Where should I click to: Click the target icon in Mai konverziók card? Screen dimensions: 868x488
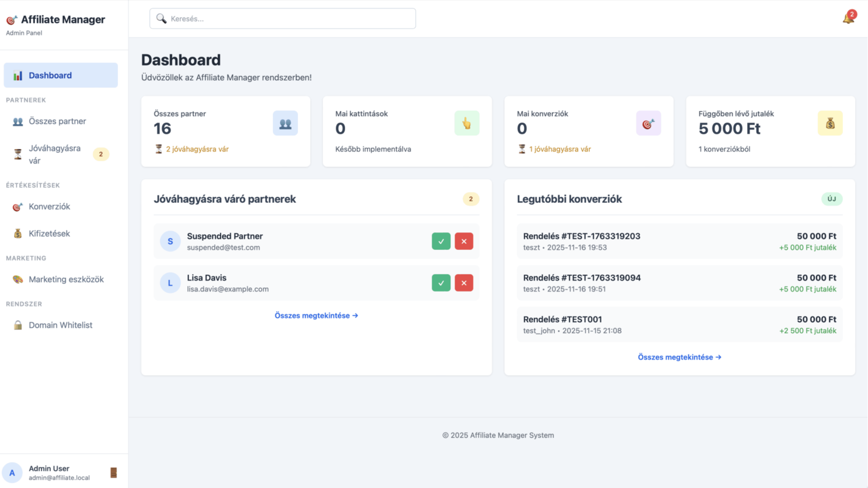pyautogui.click(x=648, y=123)
